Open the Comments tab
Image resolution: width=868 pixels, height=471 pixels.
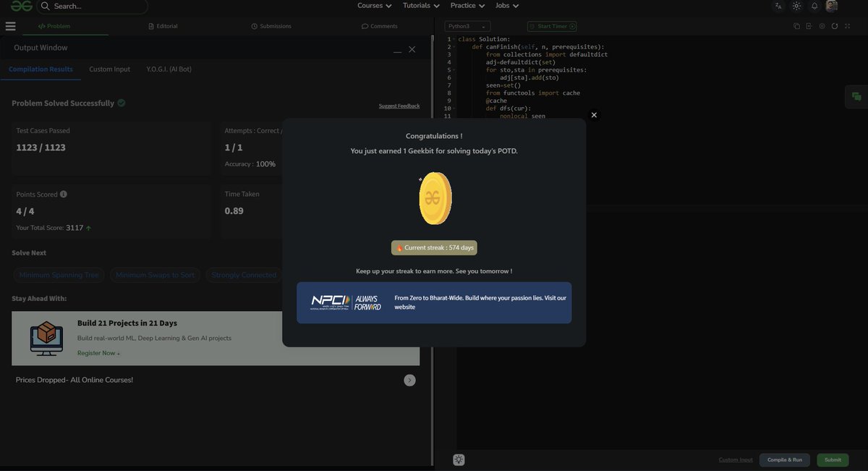380,26
